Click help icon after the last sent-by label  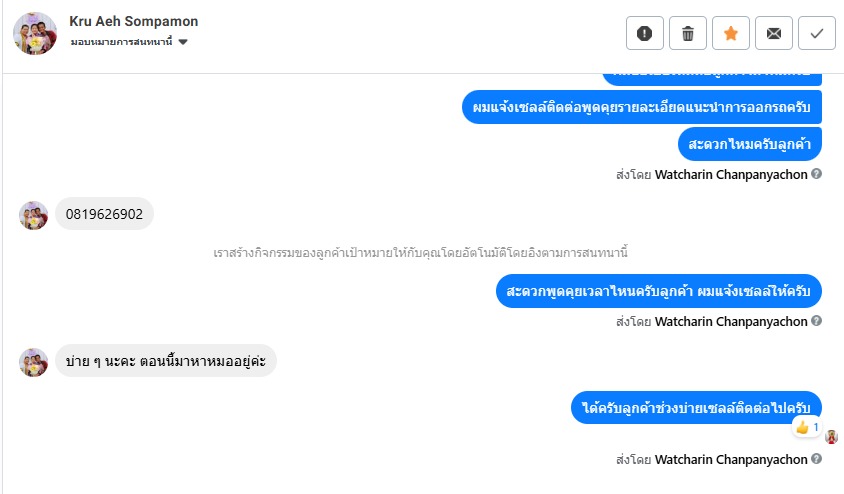(817, 459)
